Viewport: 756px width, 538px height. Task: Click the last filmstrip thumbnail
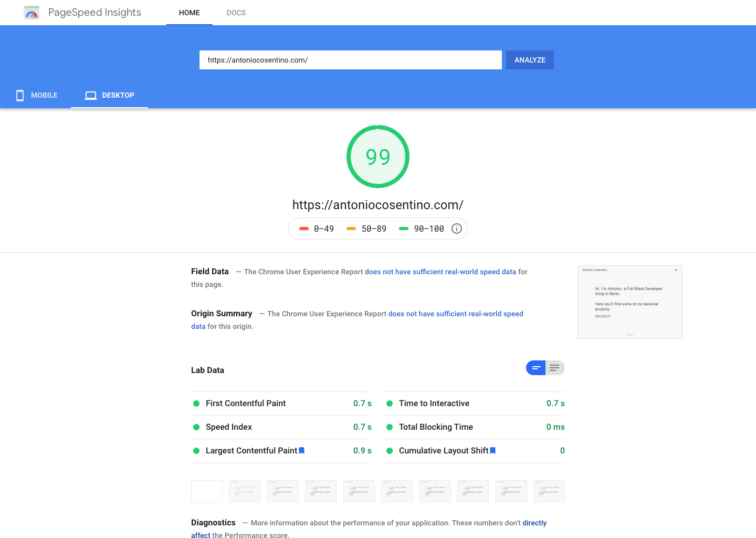tap(549, 491)
